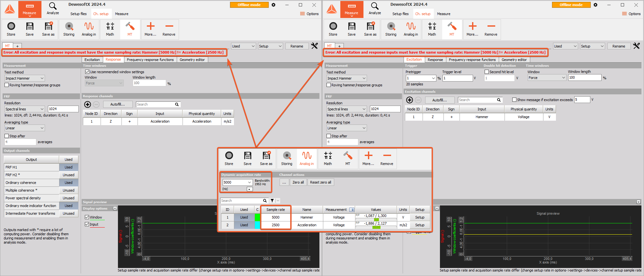
Task: Toggle Use recommended window settings checkbox
Action: [x=87, y=72]
